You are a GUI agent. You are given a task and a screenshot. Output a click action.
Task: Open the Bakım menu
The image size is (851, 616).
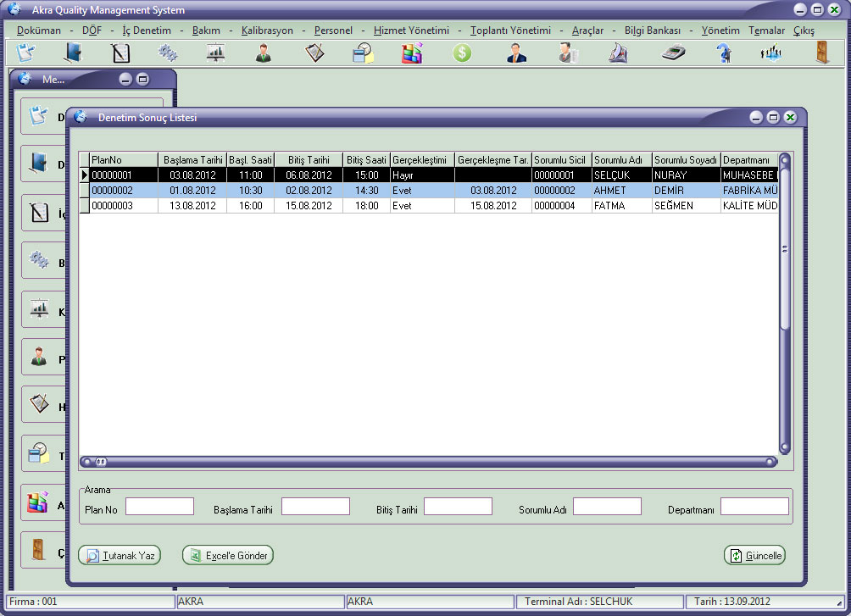point(206,31)
